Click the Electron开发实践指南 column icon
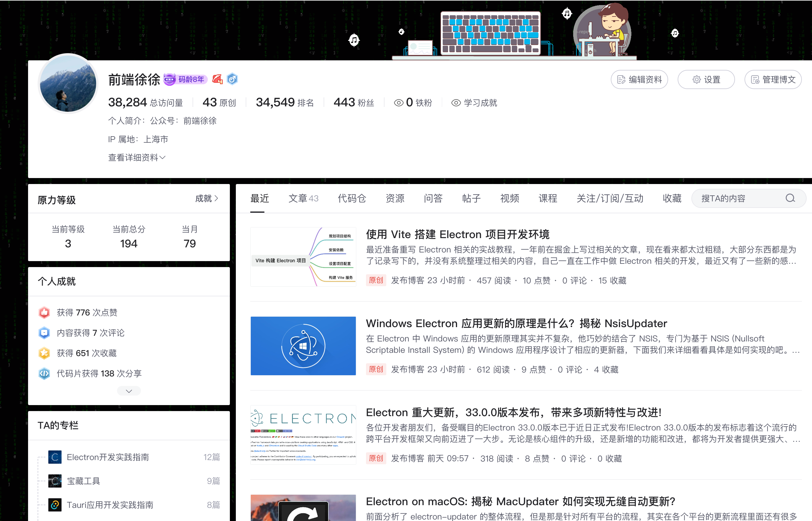 pos(55,457)
